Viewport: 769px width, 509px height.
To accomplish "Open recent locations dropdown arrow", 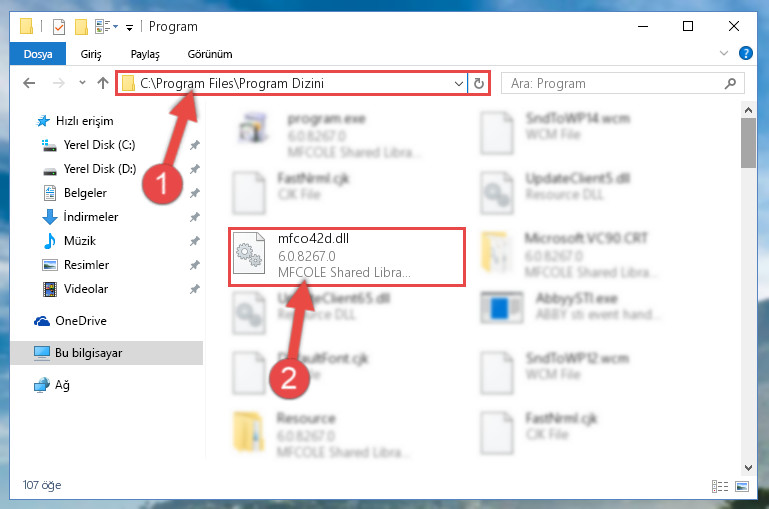I will point(82,83).
